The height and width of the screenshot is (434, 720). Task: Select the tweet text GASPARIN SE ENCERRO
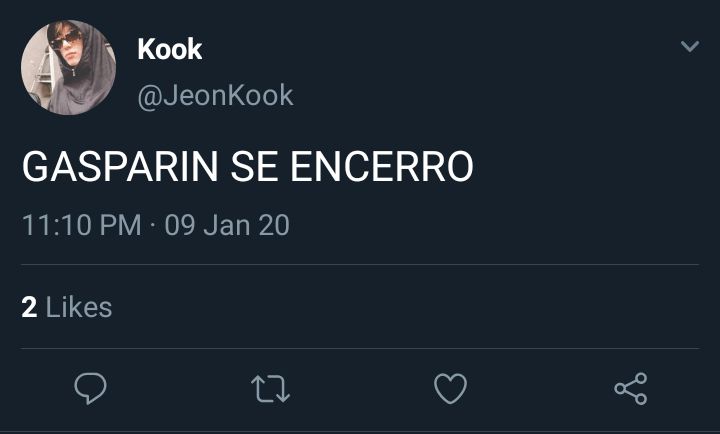[248, 166]
